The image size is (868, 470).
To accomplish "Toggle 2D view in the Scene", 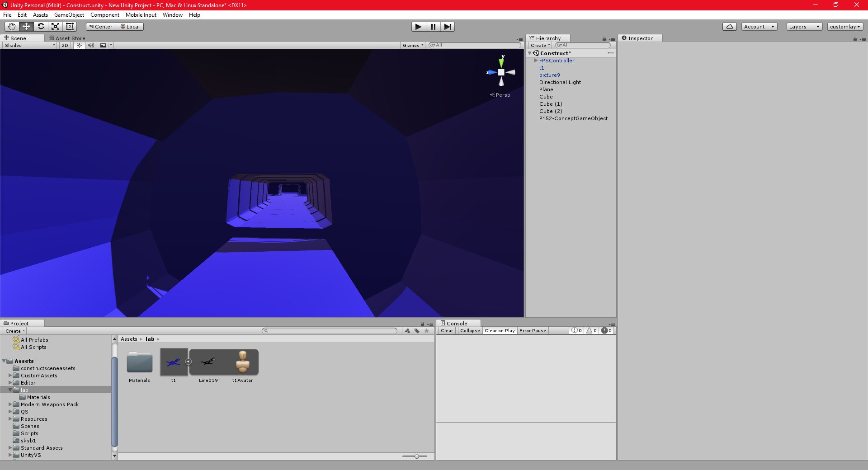I will (x=65, y=45).
